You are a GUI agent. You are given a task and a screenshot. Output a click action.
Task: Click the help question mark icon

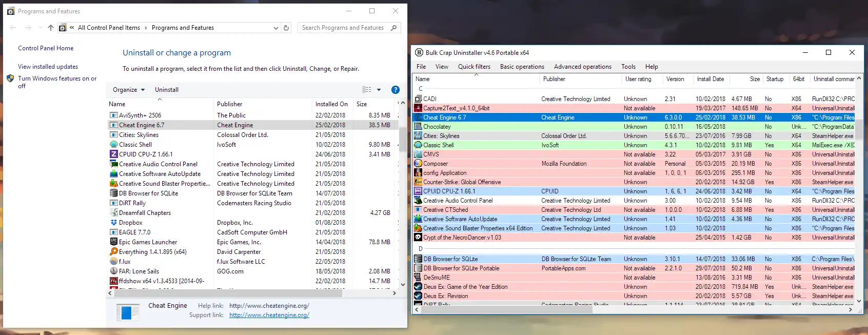pyautogui.click(x=396, y=90)
